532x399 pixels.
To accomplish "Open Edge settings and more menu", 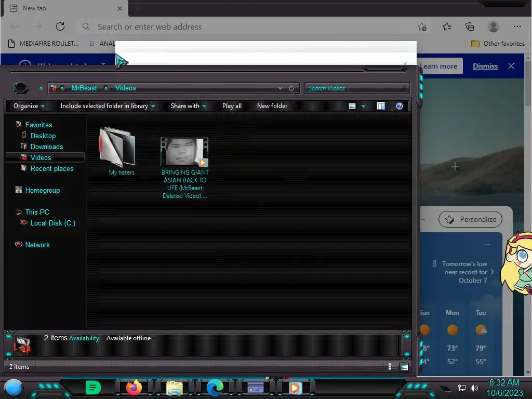I will (x=517, y=26).
